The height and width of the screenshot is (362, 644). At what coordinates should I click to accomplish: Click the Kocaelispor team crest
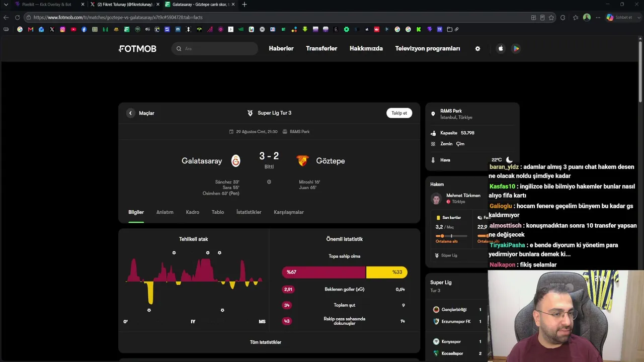pyautogui.click(x=436, y=353)
